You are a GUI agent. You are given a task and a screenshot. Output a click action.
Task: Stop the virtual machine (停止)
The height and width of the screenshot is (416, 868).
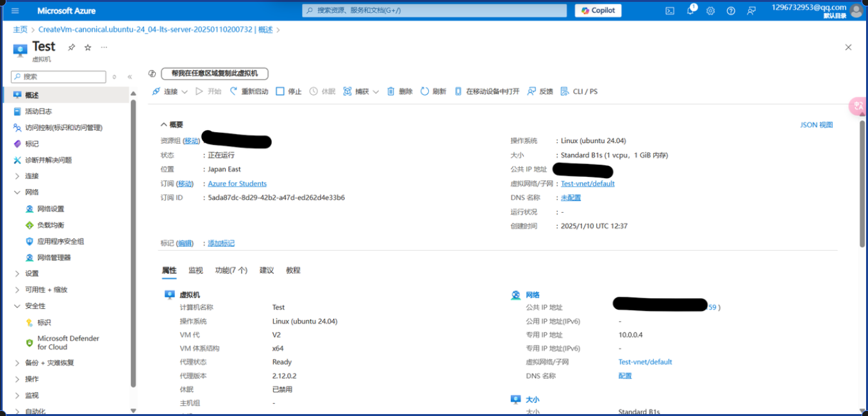click(x=288, y=92)
